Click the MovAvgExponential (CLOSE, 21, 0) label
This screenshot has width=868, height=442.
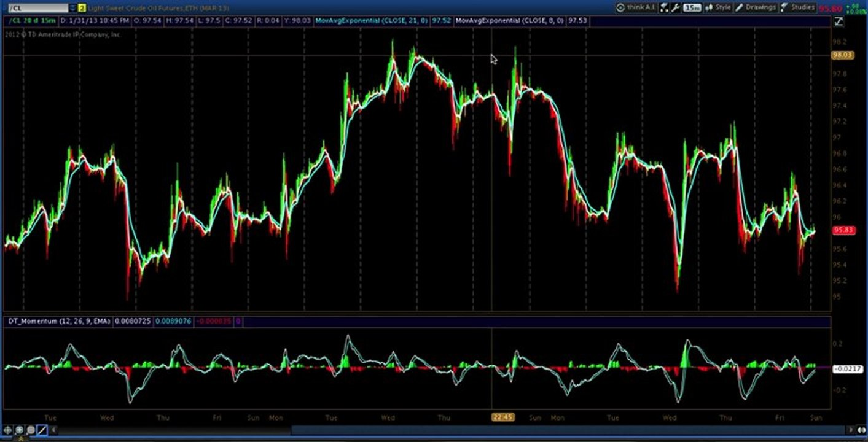coord(371,20)
